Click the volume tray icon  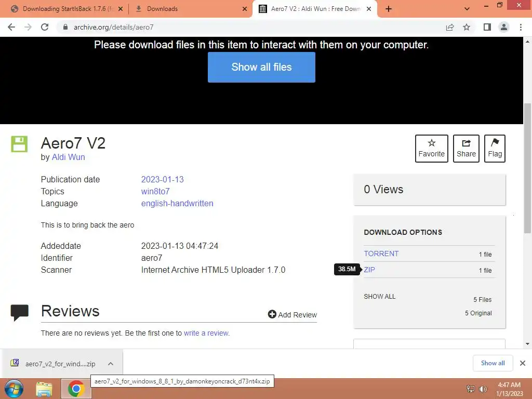pyautogui.click(x=483, y=389)
